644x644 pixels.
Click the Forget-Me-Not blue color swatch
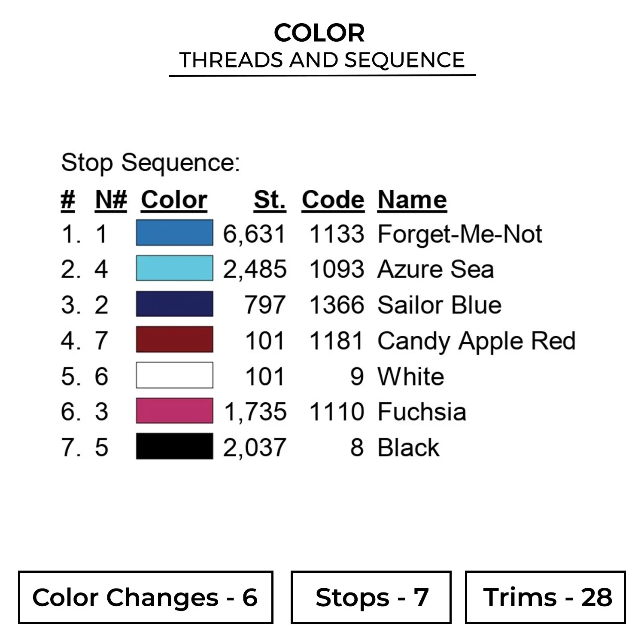pyautogui.click(x=174, y=233)
